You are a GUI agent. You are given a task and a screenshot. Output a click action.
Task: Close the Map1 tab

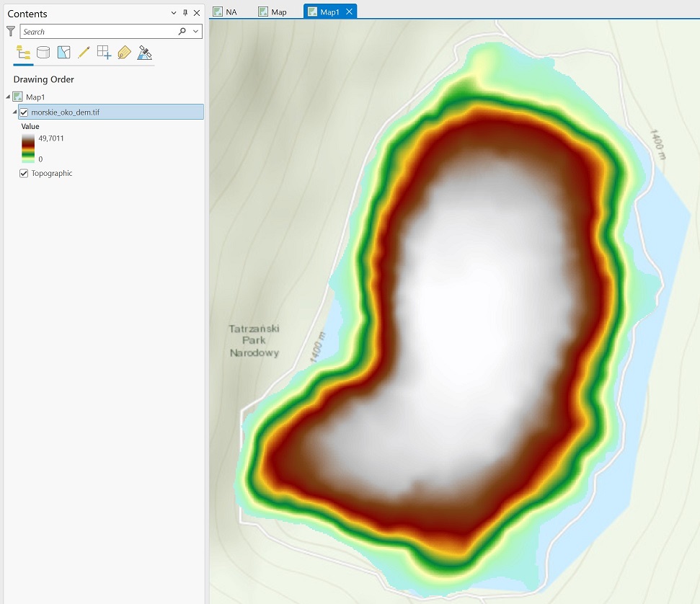[x=350, y=12]
